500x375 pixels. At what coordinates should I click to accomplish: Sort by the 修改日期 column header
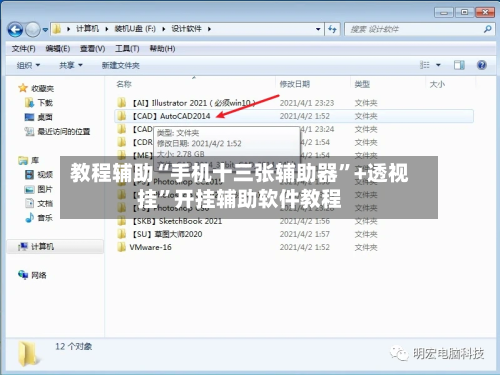click(x=295, y=84)
